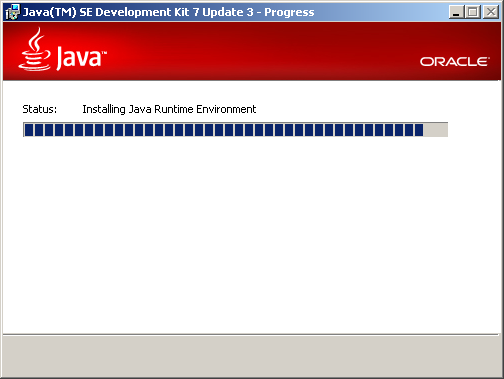Image resolution: width=504 pixels, height=379 pixels.
Task: Click the first blue block of progress bar
Action: (29, 130)
